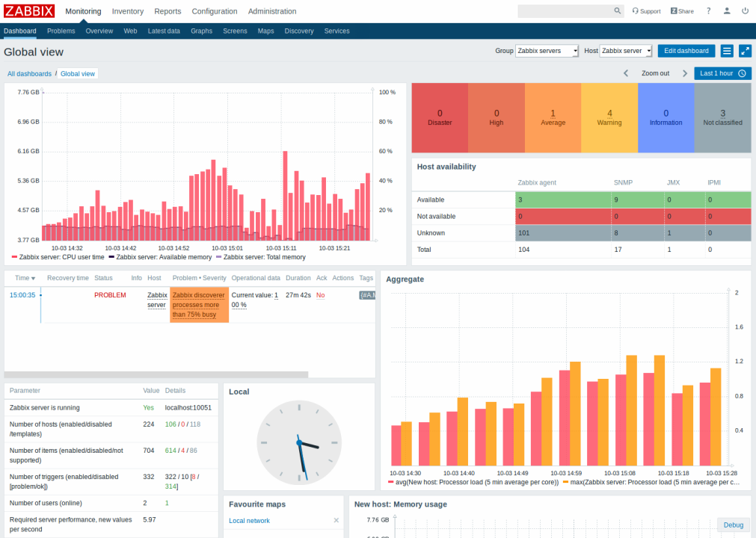The width and height of the screenshot is (756, 538).
Task: Click the search magnifier icon
Action: 618,11
